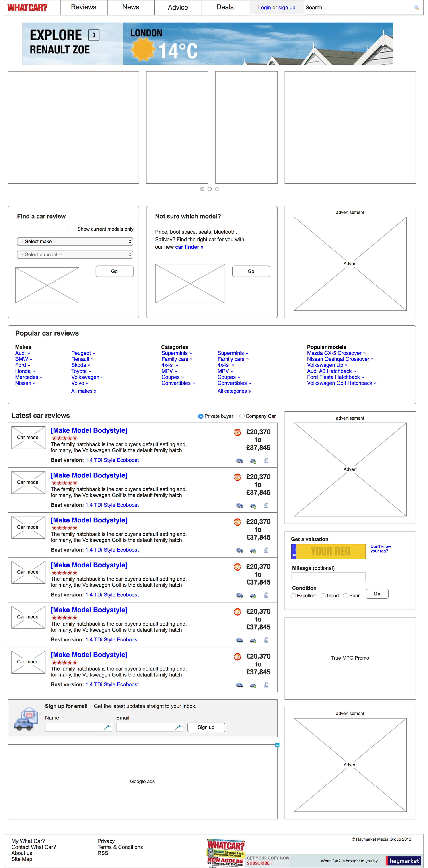Click the pound sign icon in last review
This screenshot has width=428, height=868.
point(266,685)
